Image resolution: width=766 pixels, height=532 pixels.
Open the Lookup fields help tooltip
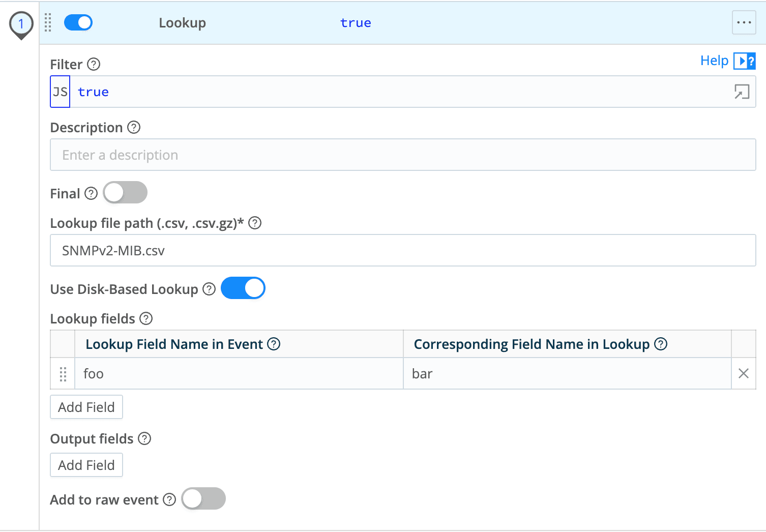click(146, 319)
